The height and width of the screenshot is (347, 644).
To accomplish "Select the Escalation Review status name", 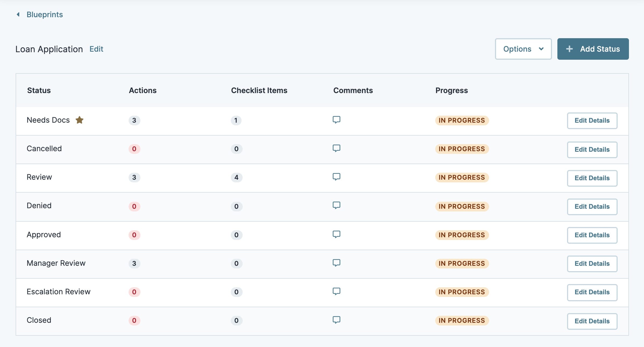I will [58, 292].
